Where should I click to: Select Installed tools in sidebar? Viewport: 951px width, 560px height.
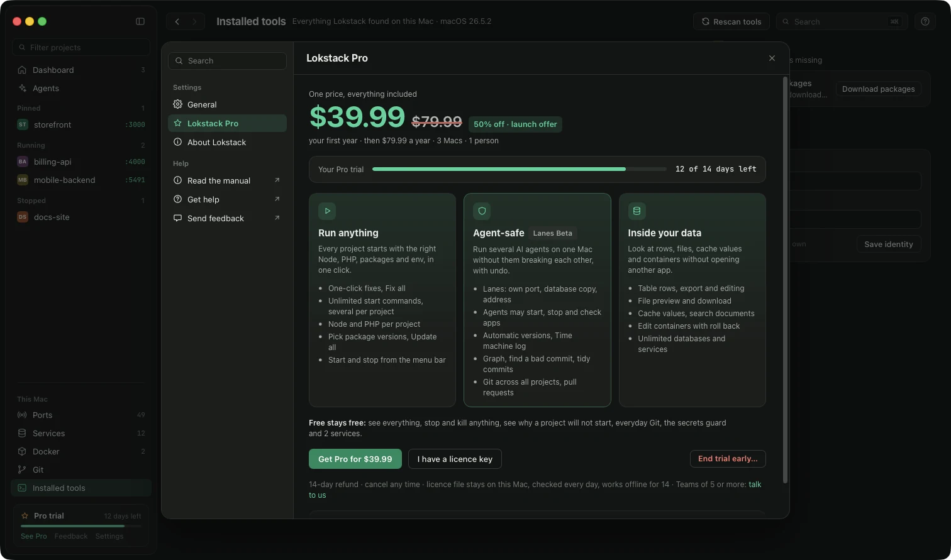(81, 488)
